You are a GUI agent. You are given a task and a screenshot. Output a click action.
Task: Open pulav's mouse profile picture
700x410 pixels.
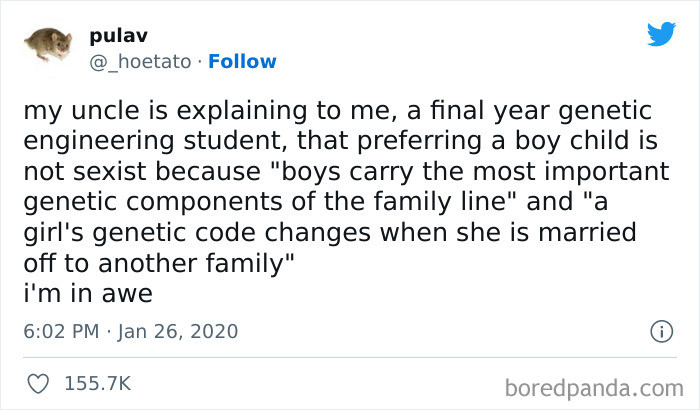(46, 44)
